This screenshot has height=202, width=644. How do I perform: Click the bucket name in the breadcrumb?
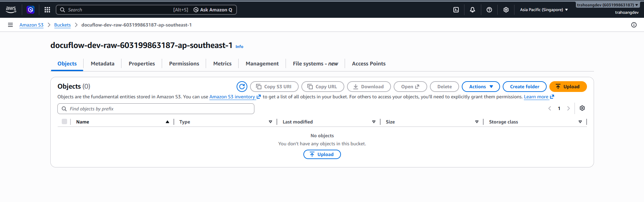pyautogui.click(x=137, y=25)
